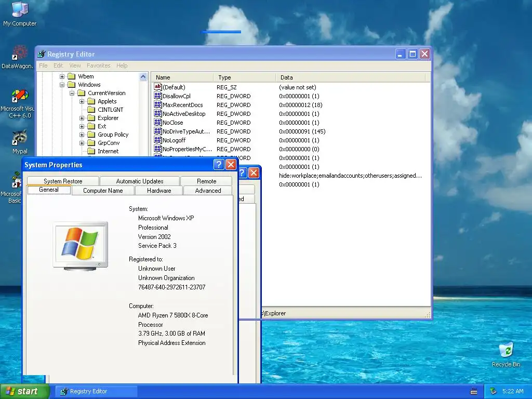The width and height of the screenshot is (532, 399).
Task: Open the Edit menu in Registry Editor
Action: [x=58, y=65]
